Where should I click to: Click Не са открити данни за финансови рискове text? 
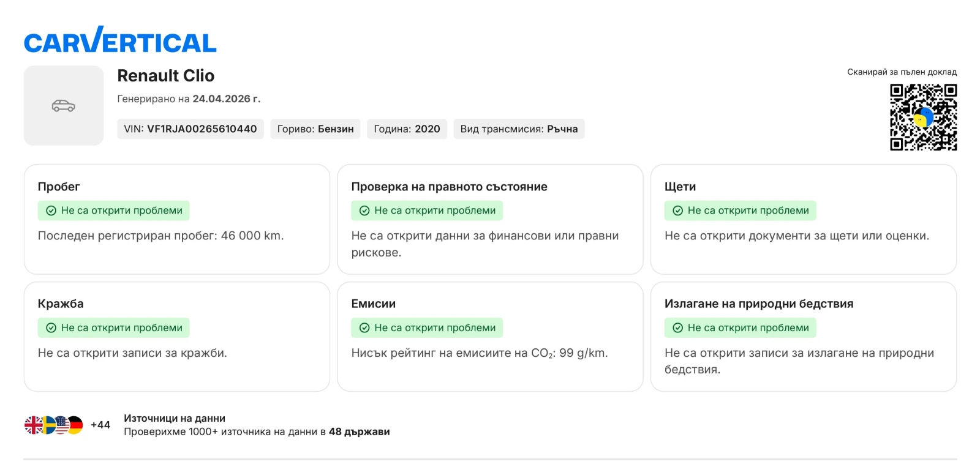click(x=485, y=244)
